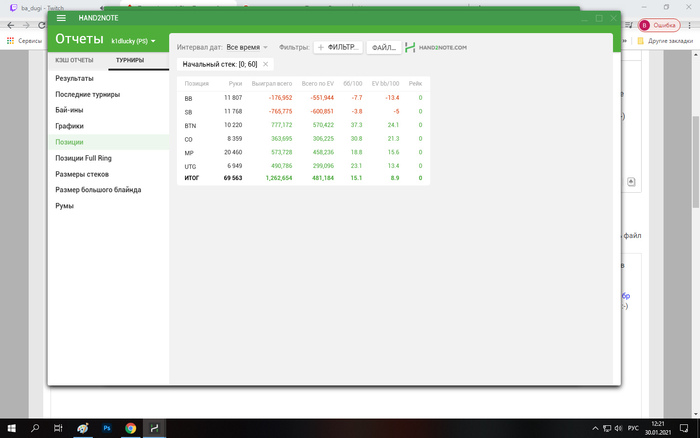Sort by the 'Выиграл всего' column header

click(271, 83)
